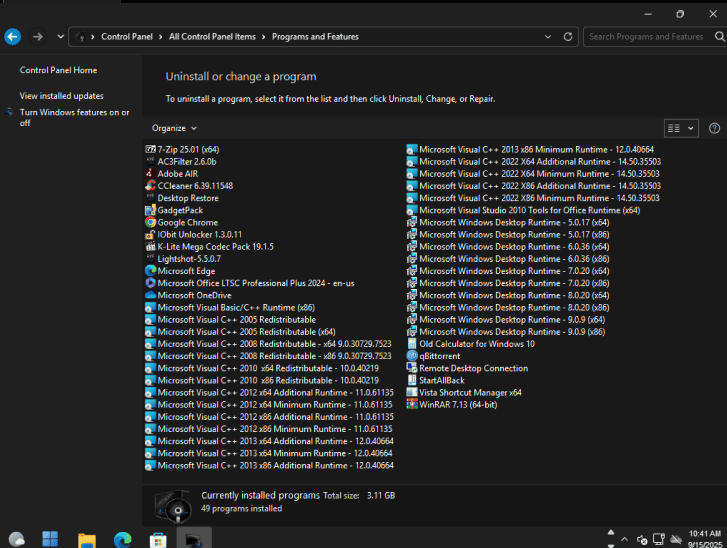This screenshot has width=727, height=548.
Task: Go back with the blue arrow button
Action: 13,37
